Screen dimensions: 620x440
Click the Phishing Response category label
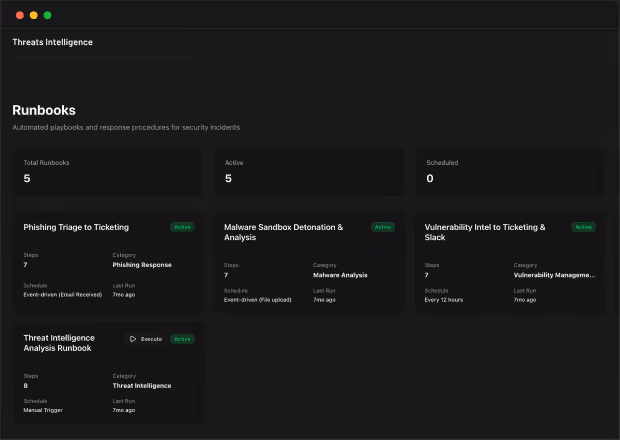(142, 265)
